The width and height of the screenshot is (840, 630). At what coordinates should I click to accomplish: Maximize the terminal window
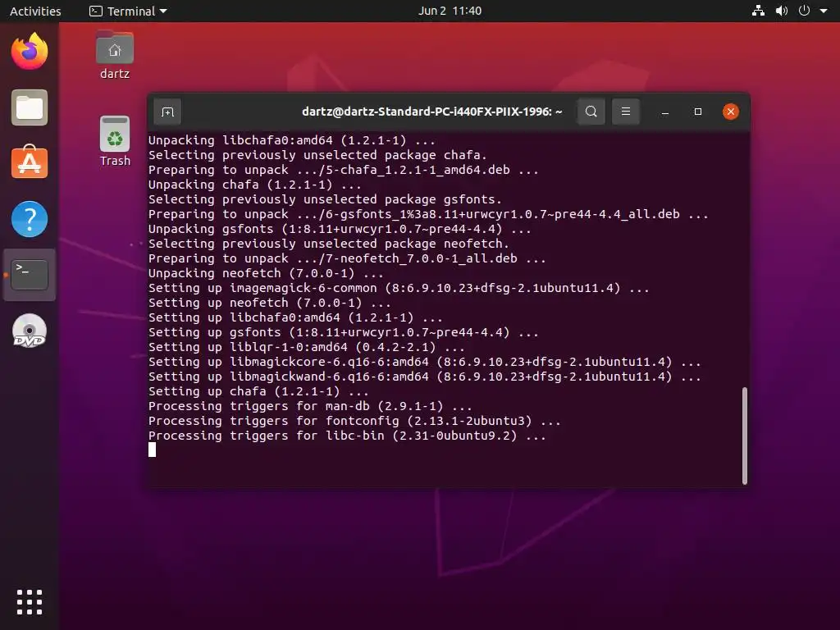pos(697,112)
